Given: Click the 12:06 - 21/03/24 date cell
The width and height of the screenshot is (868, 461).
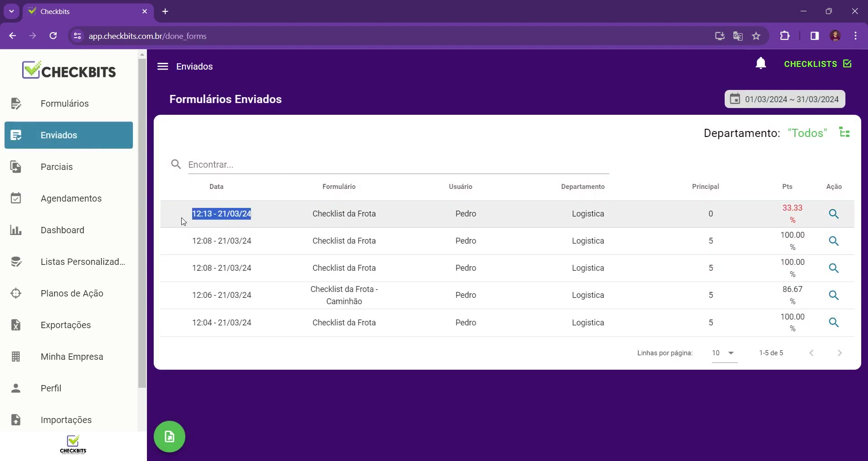Looking at the screenshot, I should coord(222,295).
